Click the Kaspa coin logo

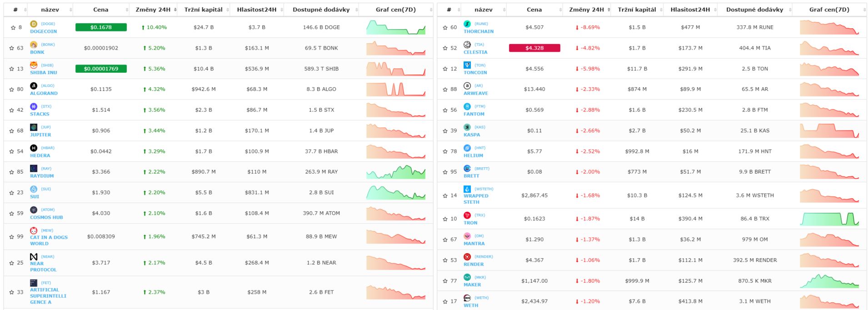coord(467,127)
